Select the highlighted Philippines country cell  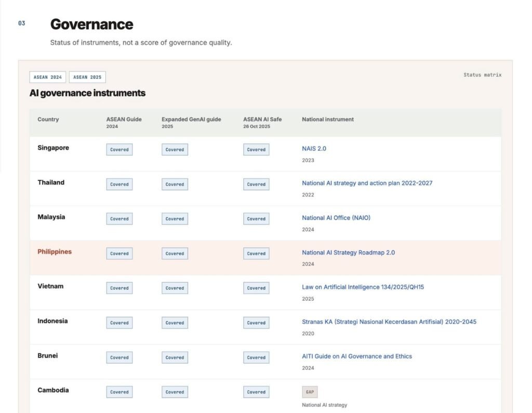coord(55,252)
